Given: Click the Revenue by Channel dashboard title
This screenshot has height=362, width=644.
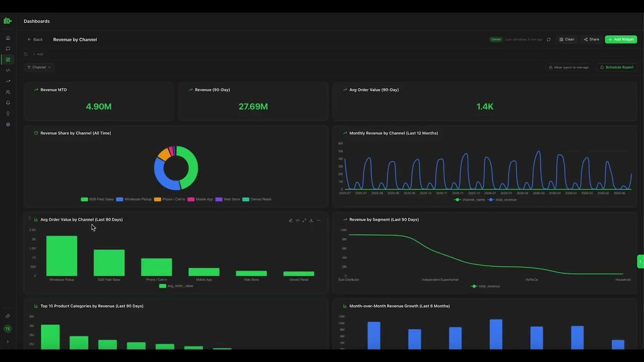Looking at the screenshot, I should coord(75,39).
